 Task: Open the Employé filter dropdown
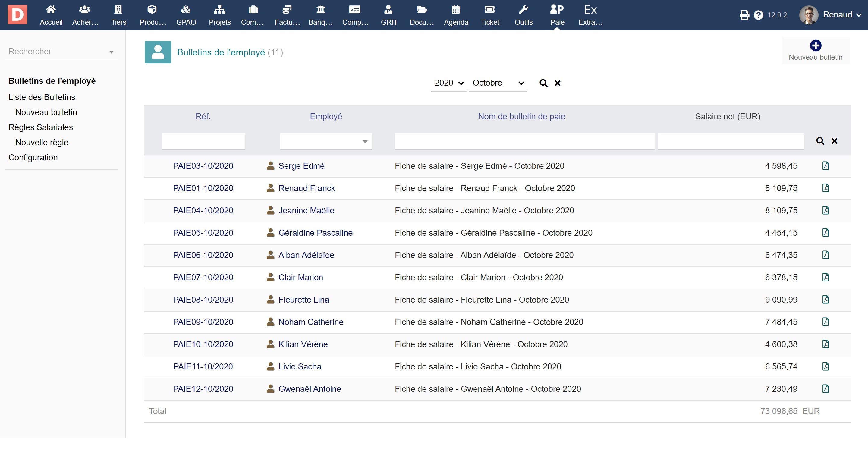pyautogui.click(x=326, y=141)
